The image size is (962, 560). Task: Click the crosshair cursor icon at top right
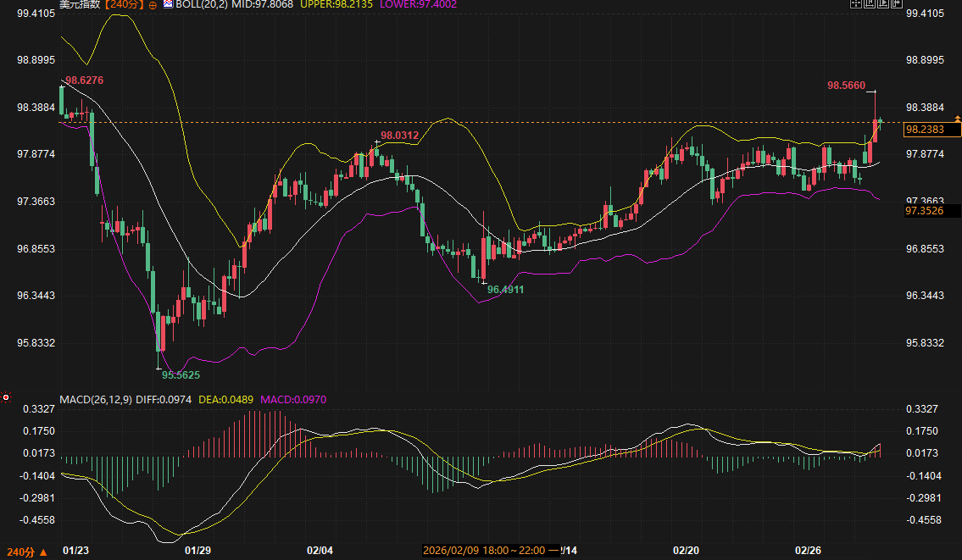point(855,4)
